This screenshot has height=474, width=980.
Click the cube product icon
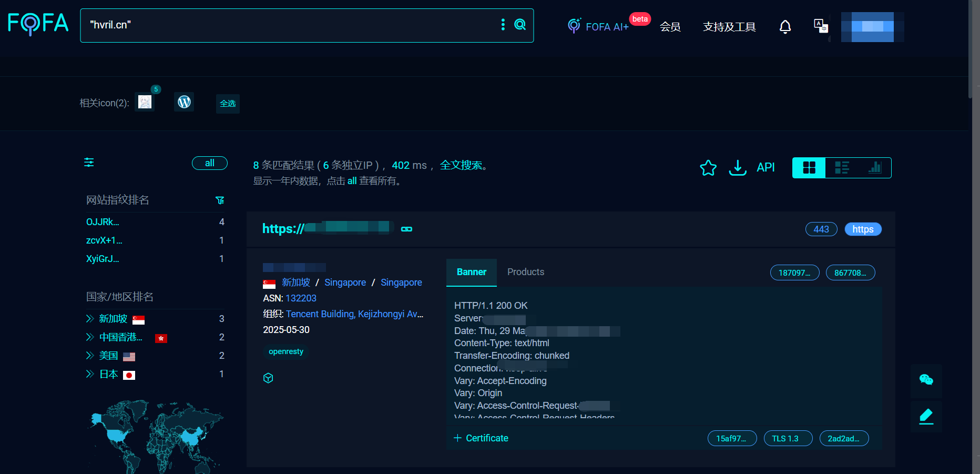tap(268, 378)
